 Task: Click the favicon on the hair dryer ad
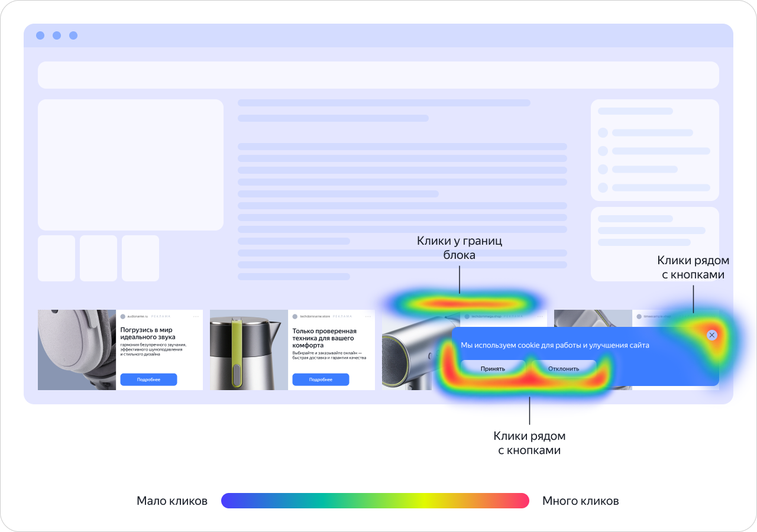(467, 316)
